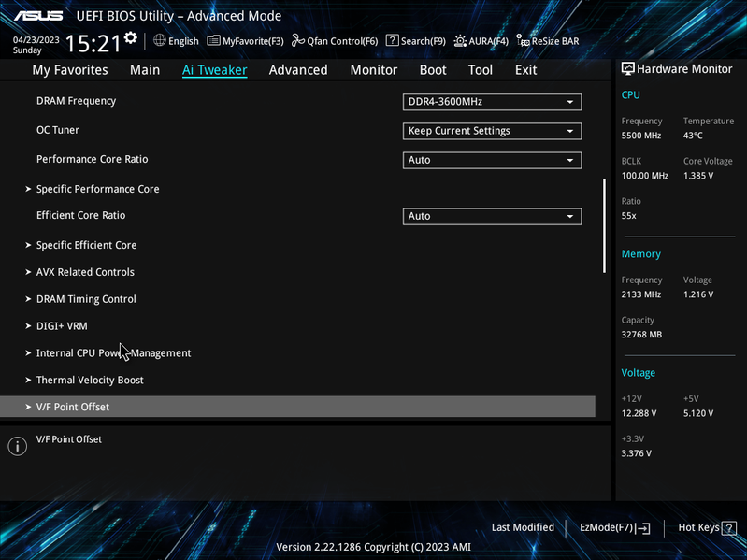Click the Efficient Core Ratio label
The height and width of the screenshot is (560, 747).
pyautogui.click(x=81, y=215)
